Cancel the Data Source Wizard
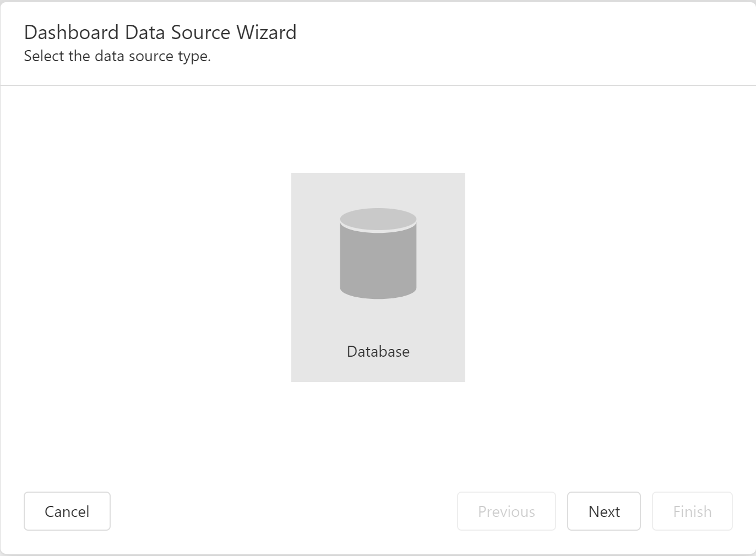The width and height of the screenshot is (756, 556). coord(67,511)
